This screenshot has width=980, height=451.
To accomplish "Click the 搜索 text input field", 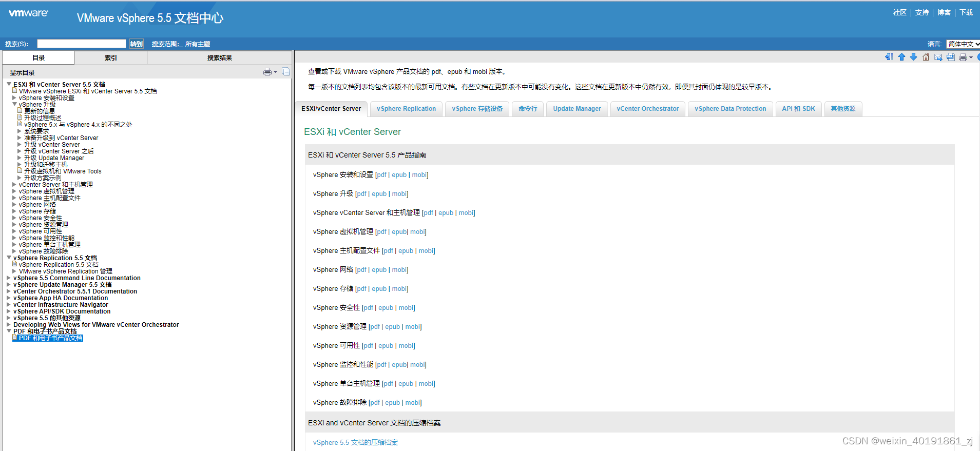I will [81, 44].
